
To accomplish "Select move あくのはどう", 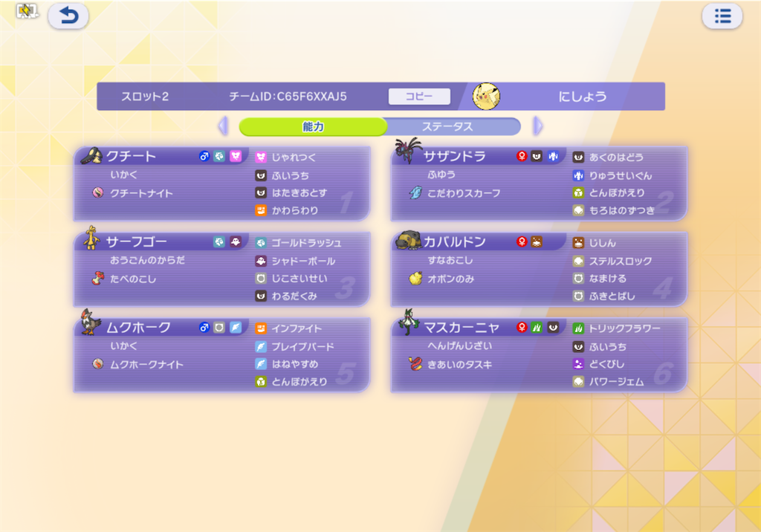I will (616, 157).
